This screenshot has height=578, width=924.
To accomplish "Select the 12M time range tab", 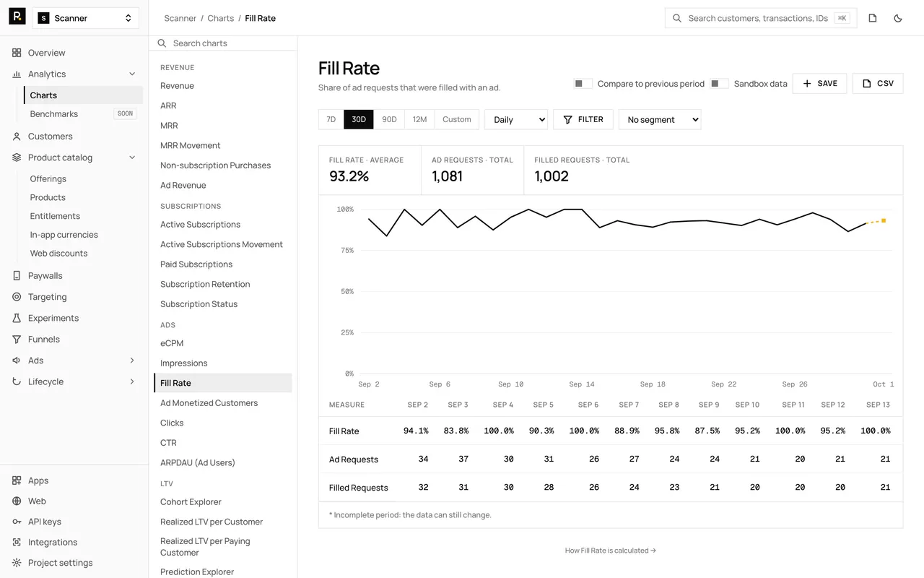I will 419,120.
